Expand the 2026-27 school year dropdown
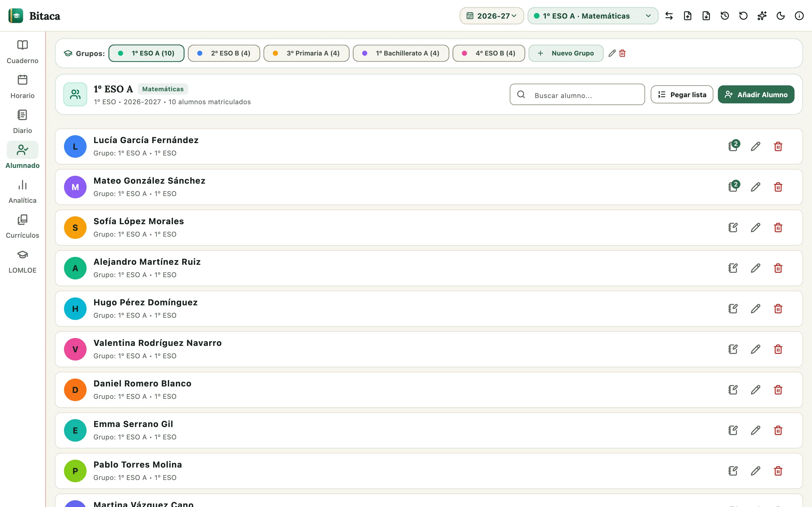The height and width of the screenshot is (507, 812). 491,16
